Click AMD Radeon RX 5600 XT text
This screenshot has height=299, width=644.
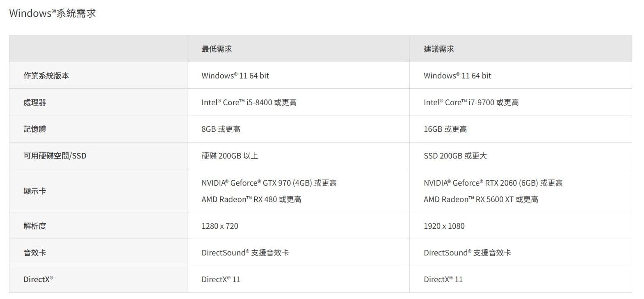481,199
